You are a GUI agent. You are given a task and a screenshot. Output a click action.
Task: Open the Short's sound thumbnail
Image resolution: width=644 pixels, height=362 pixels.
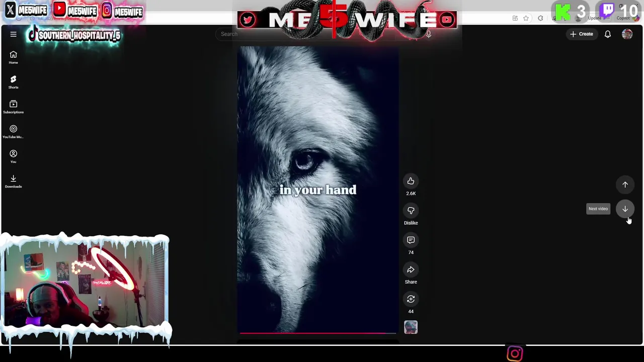411,327
